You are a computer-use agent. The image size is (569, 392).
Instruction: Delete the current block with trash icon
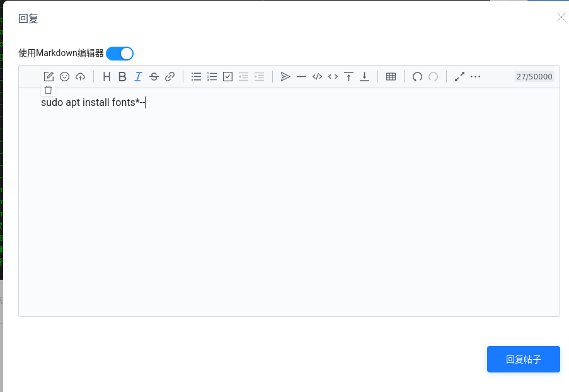(x=49, y=89)
